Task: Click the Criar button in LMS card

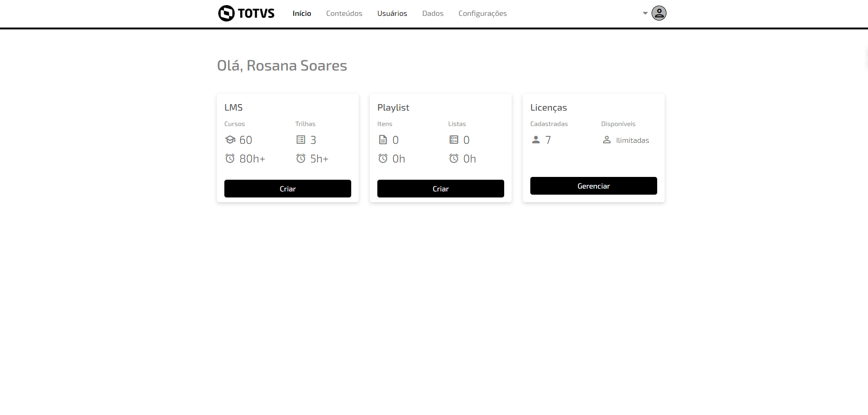Action: (x=288, y=189)
